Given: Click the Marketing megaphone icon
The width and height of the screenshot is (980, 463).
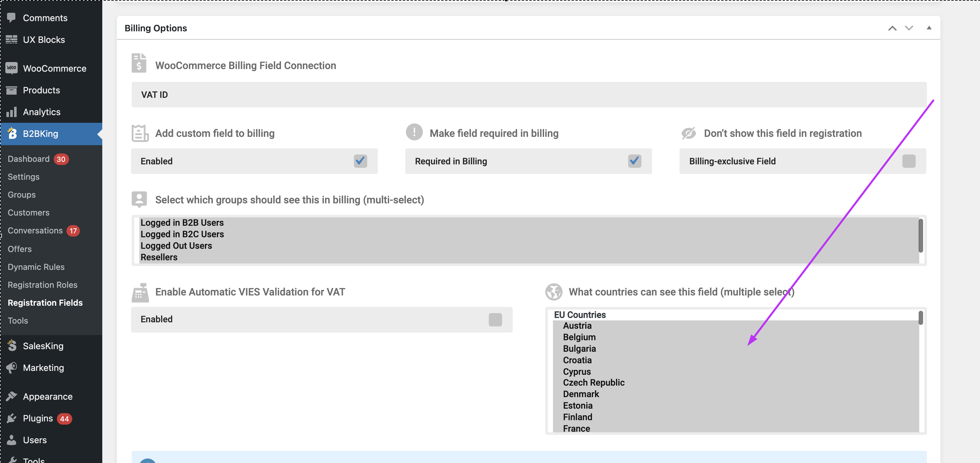Looking at the screenshot, I should 12,367.
